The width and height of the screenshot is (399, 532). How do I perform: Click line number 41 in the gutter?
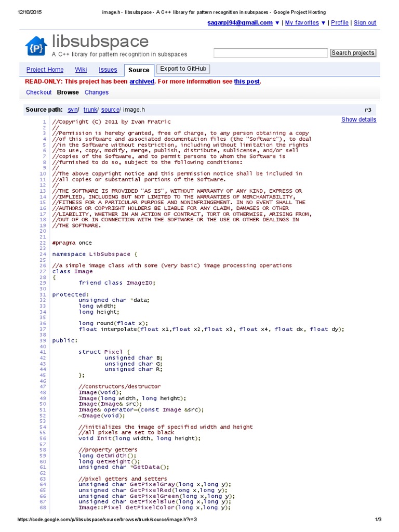(x=43, y=352)
